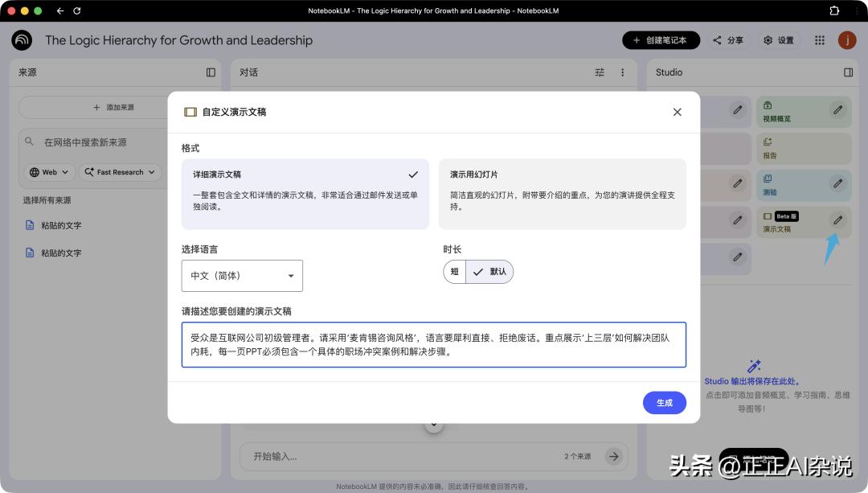Click into the presentation description text box
868x493 pixels.
(x=433, y=345)
